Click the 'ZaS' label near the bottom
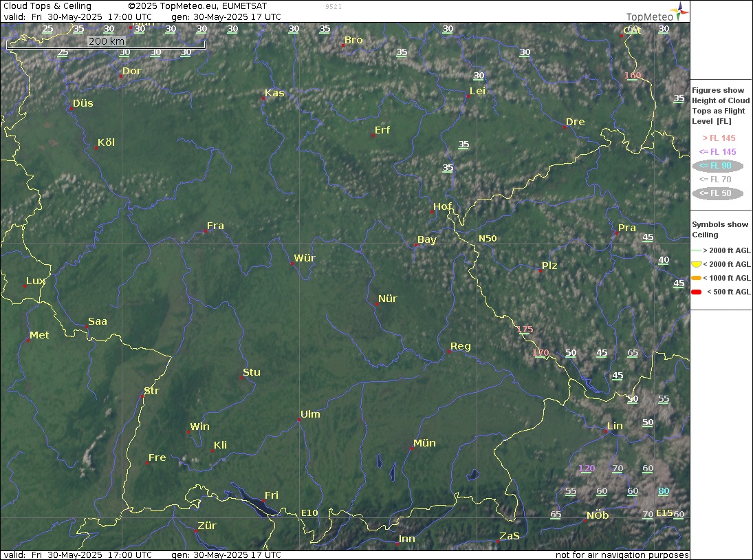753x560 pixels. pyautogui.click(x=510, y=536)
